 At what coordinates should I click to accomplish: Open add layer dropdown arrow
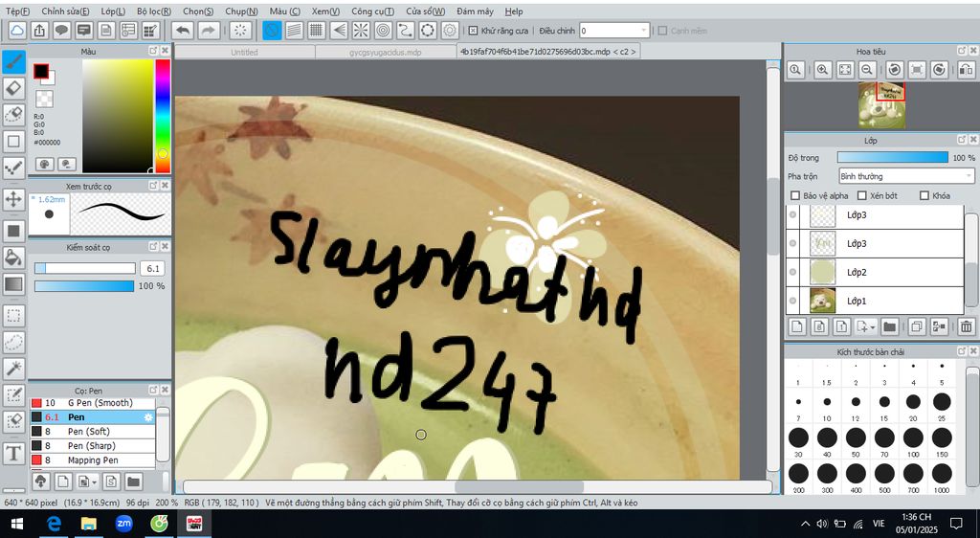point(873,326)
